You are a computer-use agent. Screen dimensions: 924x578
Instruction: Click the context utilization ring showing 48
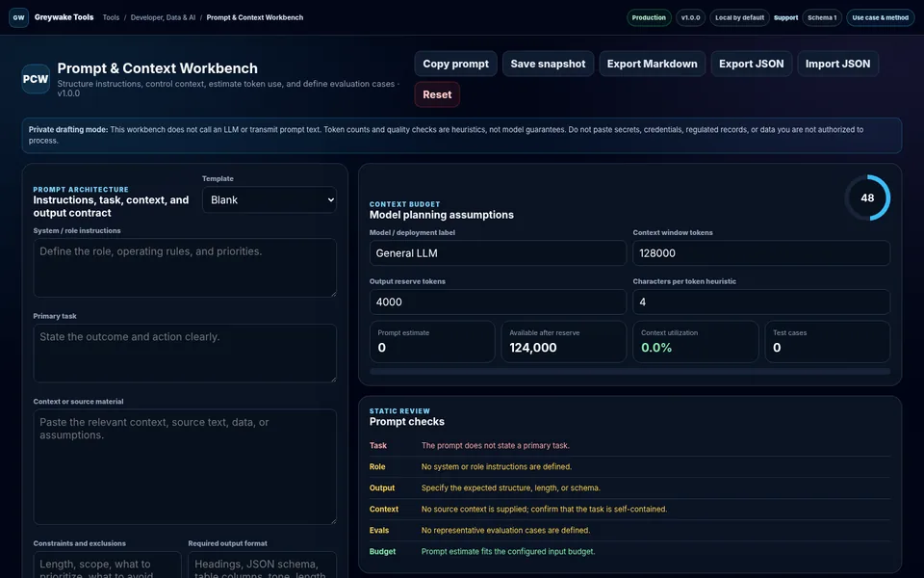click(x=867, y=197)
